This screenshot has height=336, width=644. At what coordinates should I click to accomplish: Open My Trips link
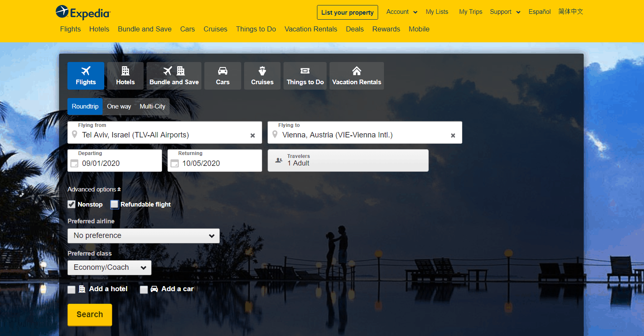click(471, 12)
